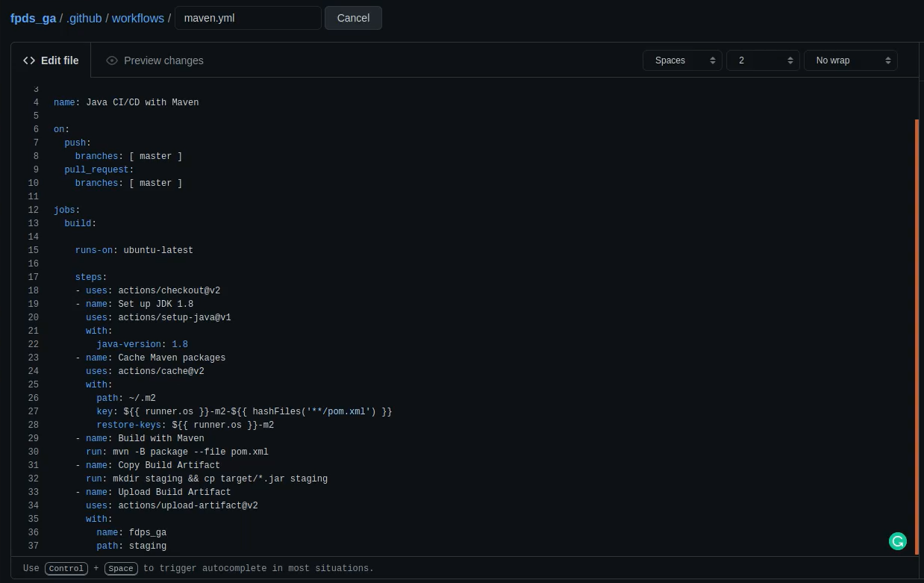
Task: Click 'runs-on: ubuntu-latest' line
Action: pos(134,250)
